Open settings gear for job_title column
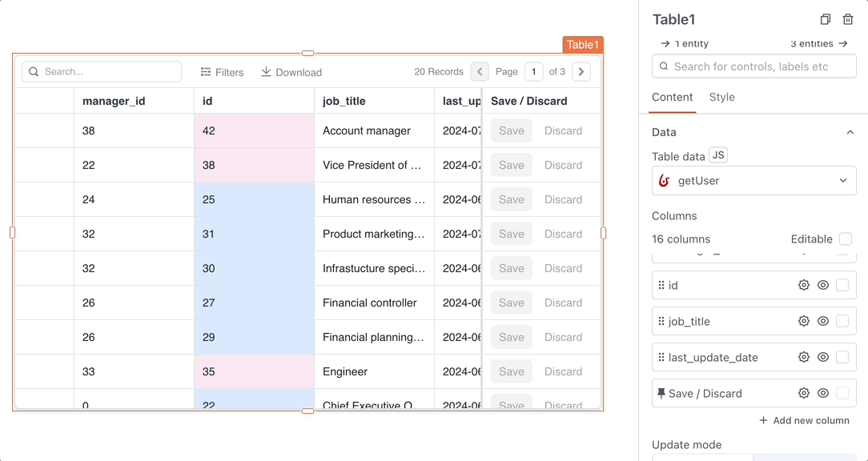This screenshot has width=868, height=461. [804, 321]
